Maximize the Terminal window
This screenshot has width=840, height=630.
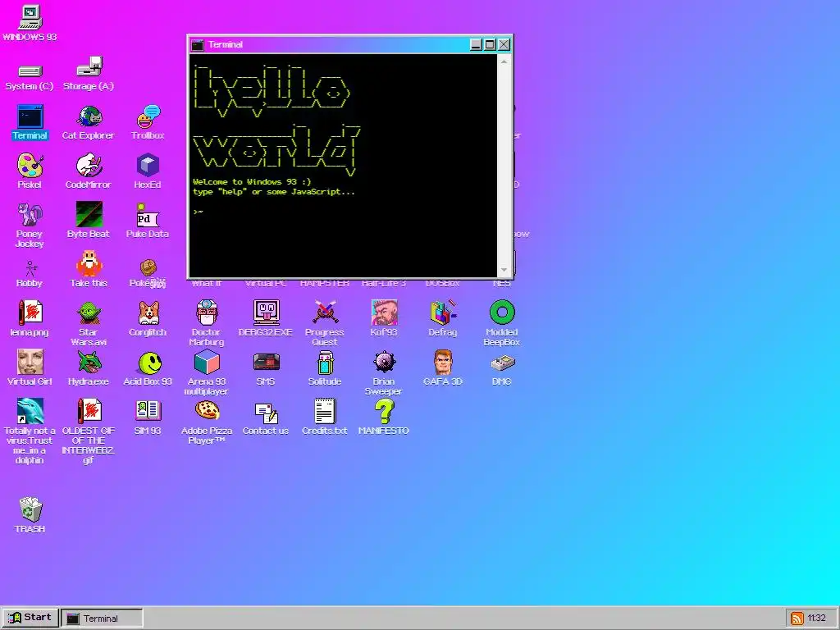coord(490,44)
